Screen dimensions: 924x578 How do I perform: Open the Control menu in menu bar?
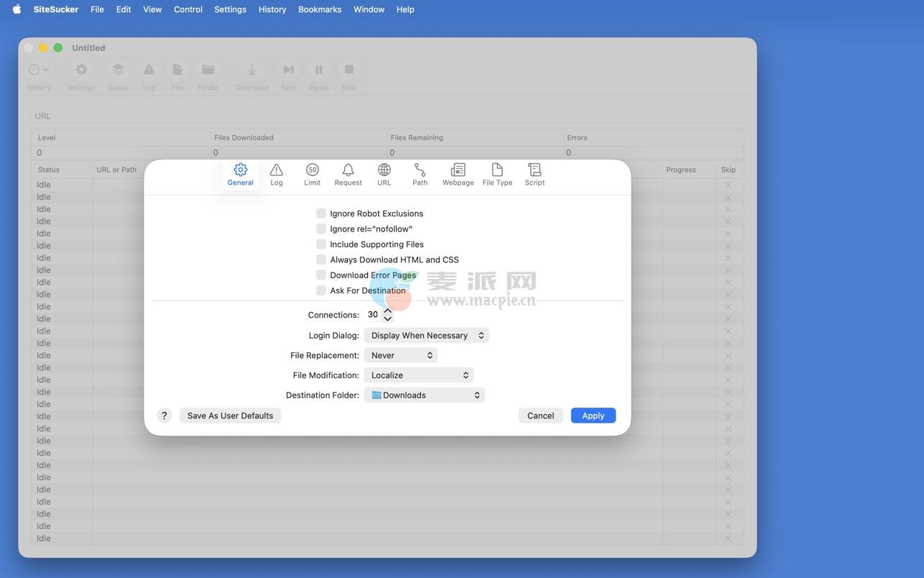pyautogui.click(x=188, y=9)
